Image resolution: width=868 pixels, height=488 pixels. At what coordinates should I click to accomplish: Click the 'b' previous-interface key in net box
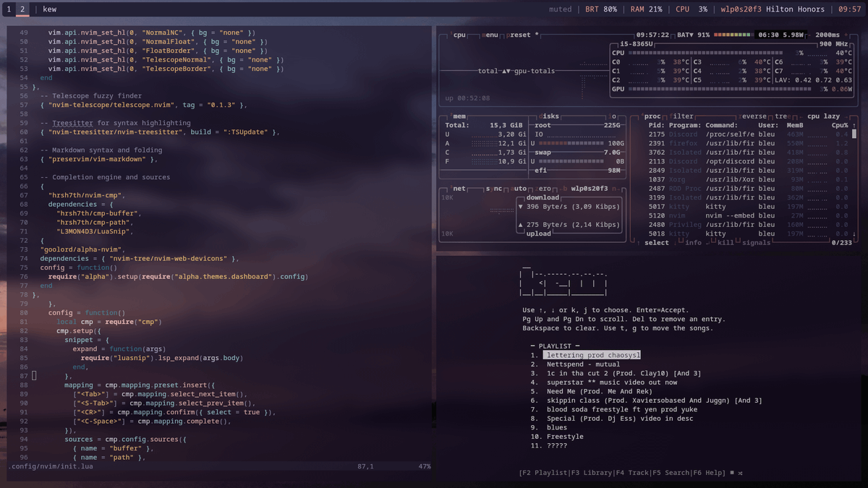[x=565, y=189]
